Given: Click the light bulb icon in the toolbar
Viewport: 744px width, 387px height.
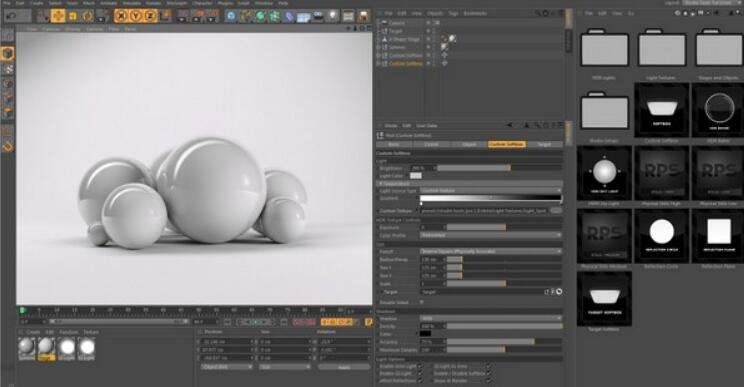Looking at the screenshot, I should point(333,16).
